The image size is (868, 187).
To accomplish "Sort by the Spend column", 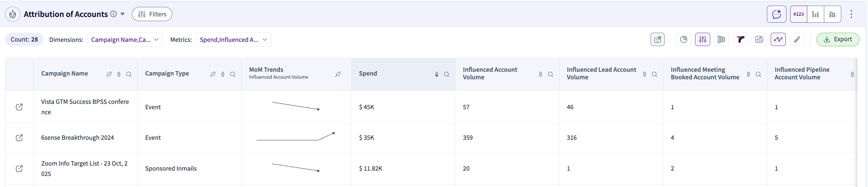I will (x=436, y=75).
